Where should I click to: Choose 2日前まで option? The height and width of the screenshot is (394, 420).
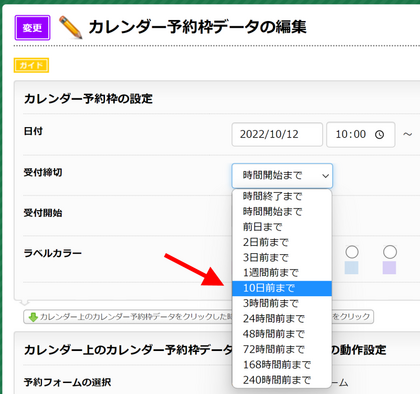coord(282,242)
